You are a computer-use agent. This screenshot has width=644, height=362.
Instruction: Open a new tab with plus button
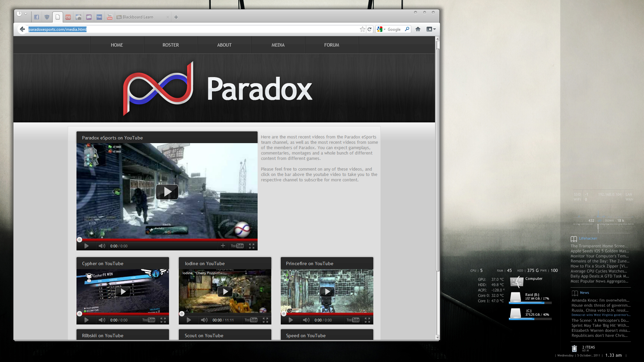click(x=176, y=17)
